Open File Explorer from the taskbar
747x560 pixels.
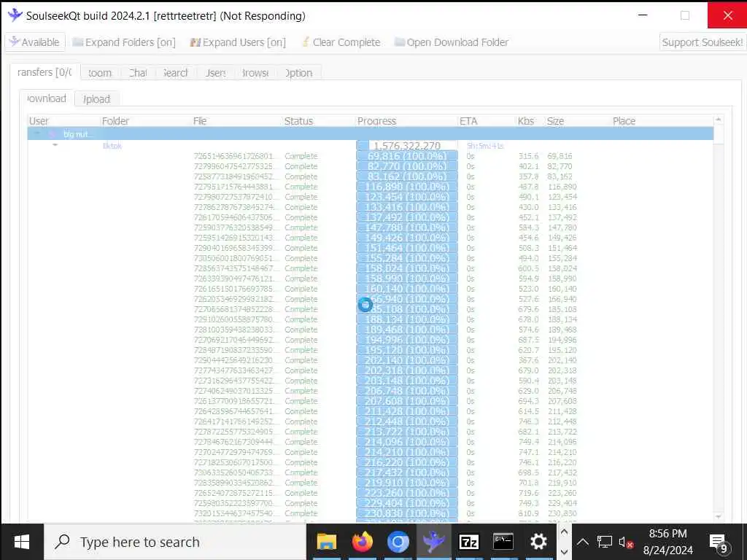327,542
